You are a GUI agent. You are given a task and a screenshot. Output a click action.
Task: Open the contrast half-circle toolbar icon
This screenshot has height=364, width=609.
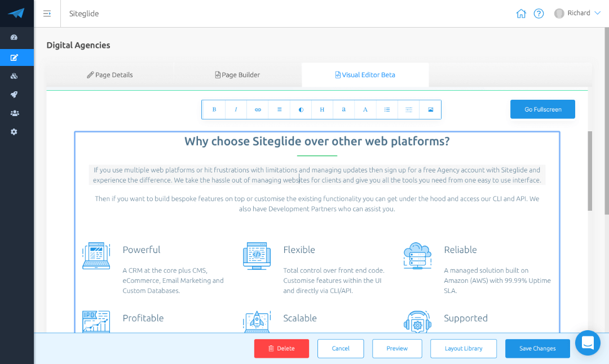click(301, 109)
